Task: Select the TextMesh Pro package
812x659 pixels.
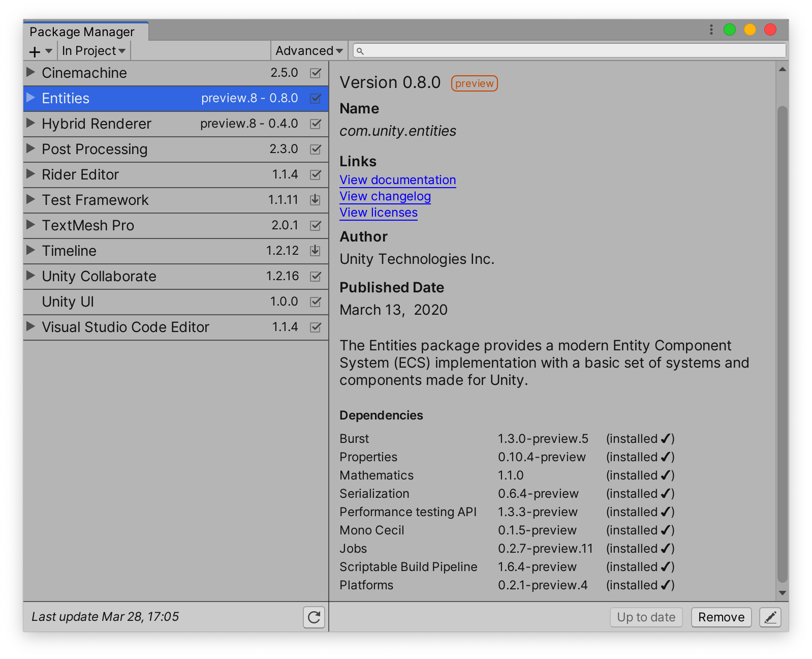Action: [x=176, y=226]
